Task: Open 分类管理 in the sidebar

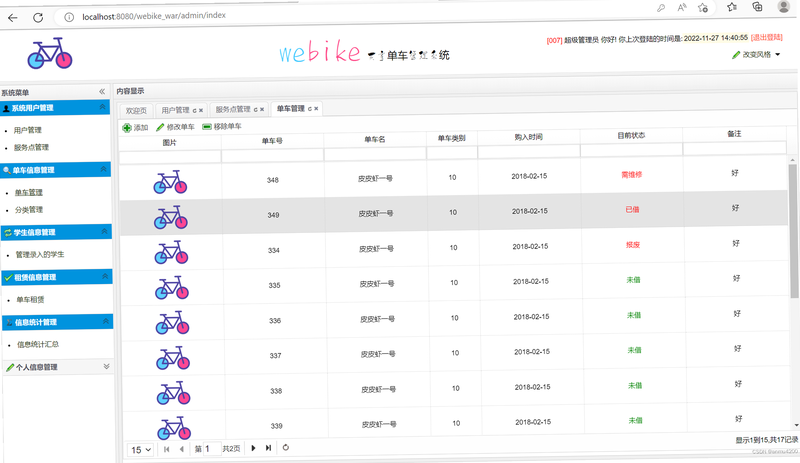Action: (29, 210)
